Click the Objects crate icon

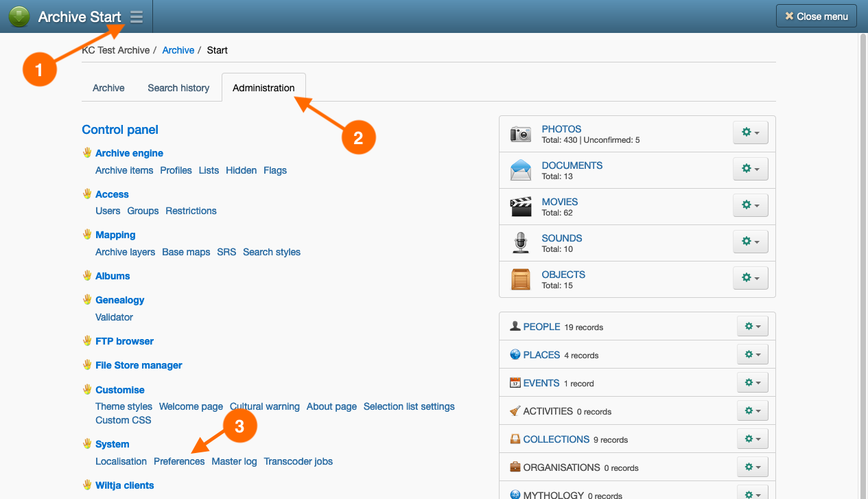click(521, 279)
